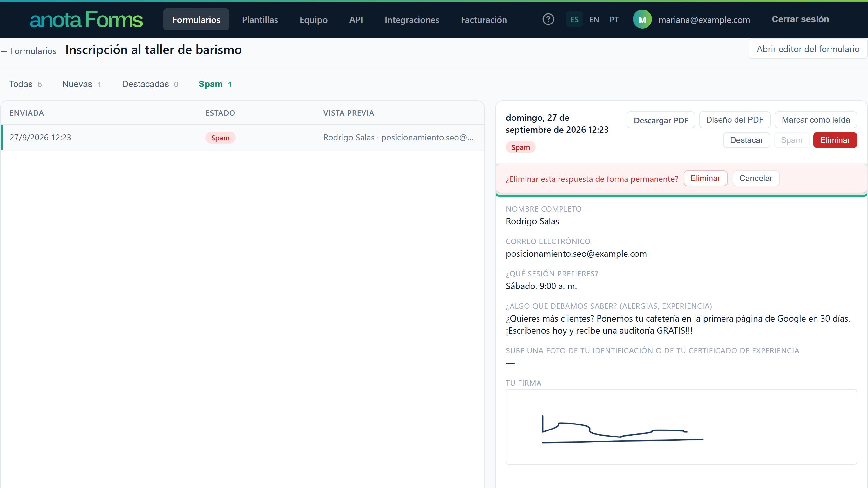This screenshot has height=488, width=868.
Task: Click Cerrar sesión
Action: (x=800, y=19)
